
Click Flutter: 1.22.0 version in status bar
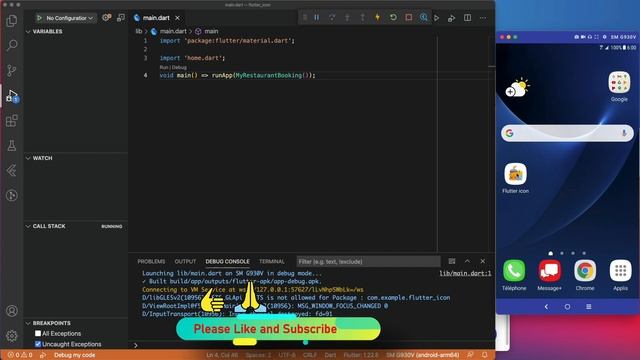[361, 355]
